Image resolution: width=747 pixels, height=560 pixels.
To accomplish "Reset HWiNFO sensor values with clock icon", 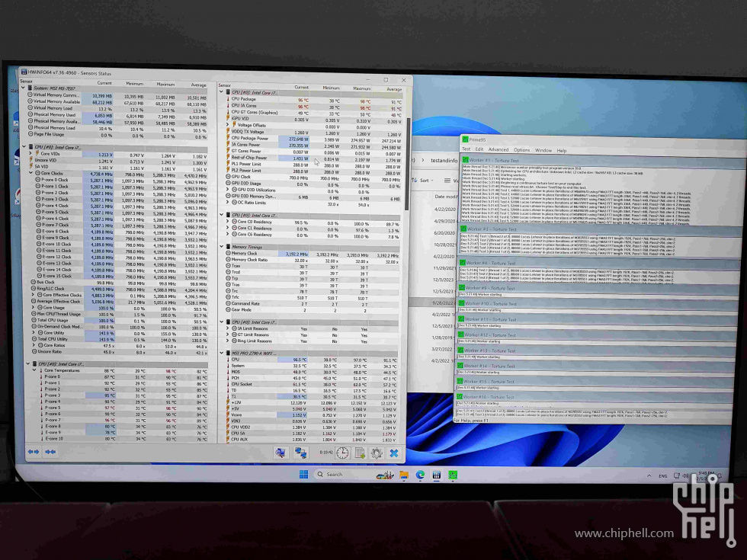I will click(342, 453).
